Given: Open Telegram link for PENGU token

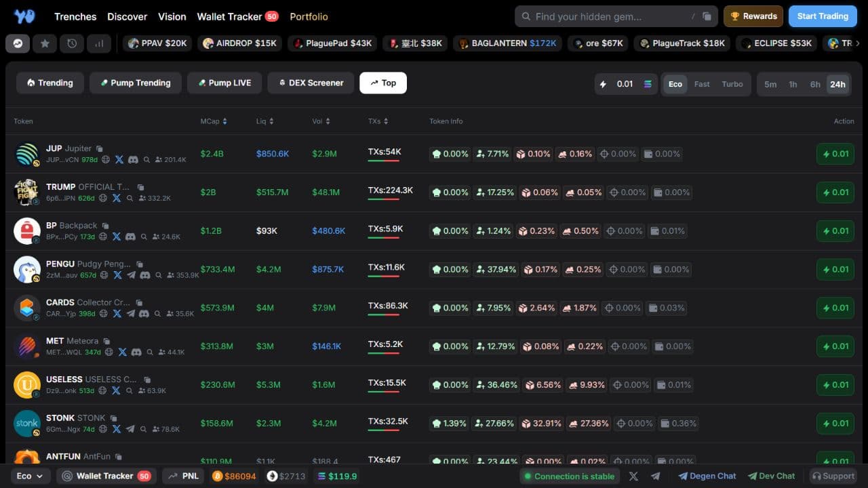Looking at the screenshot, I should click(131, 276).
